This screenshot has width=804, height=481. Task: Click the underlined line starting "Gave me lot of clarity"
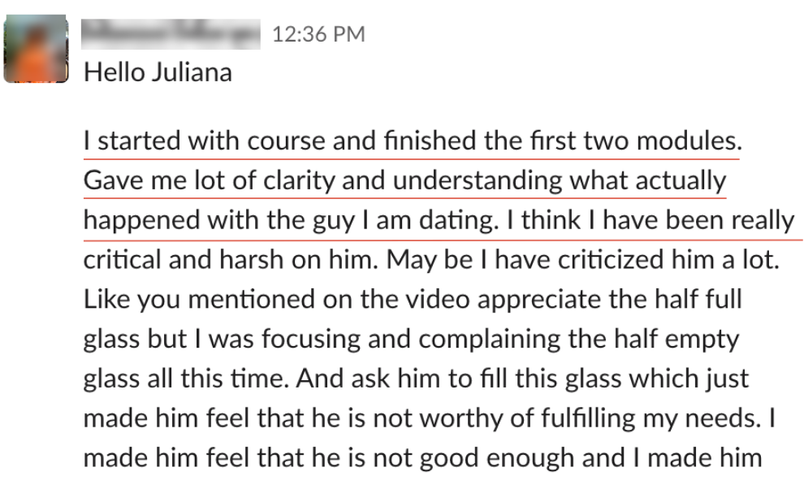(x=404, y=181)
